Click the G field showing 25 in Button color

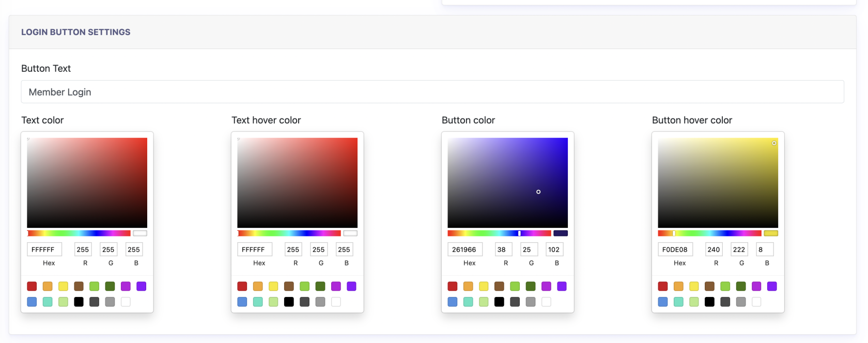(x=529, y=250)
